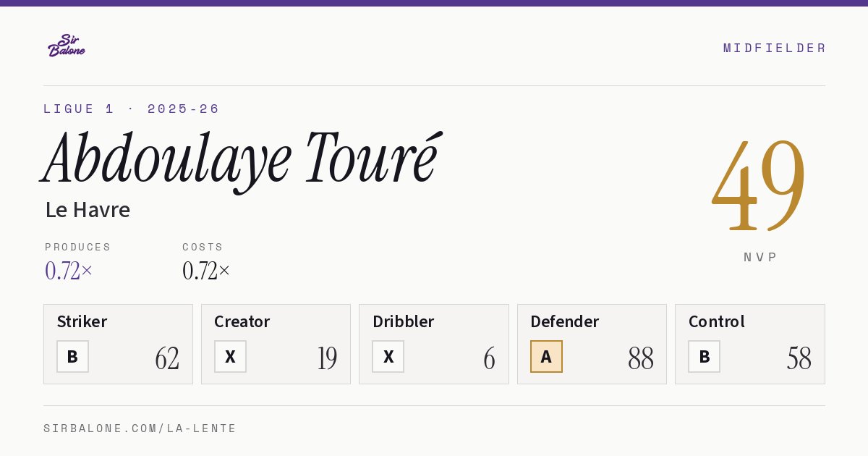This screenshot has width=868, height=456.
Task: Click the Defender A grade badge
Action: click(546, 357)
